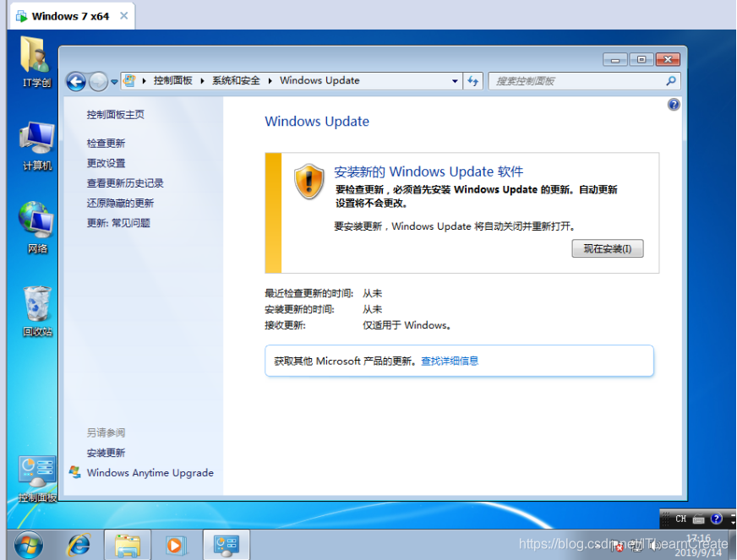Close the Windows Update window
Screen dimensions: 737x560
pyautogui.click(x=668, y=60)
